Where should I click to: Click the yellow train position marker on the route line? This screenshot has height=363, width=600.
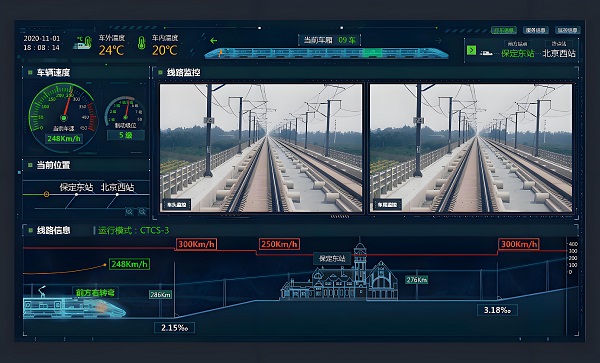[46, 194]
